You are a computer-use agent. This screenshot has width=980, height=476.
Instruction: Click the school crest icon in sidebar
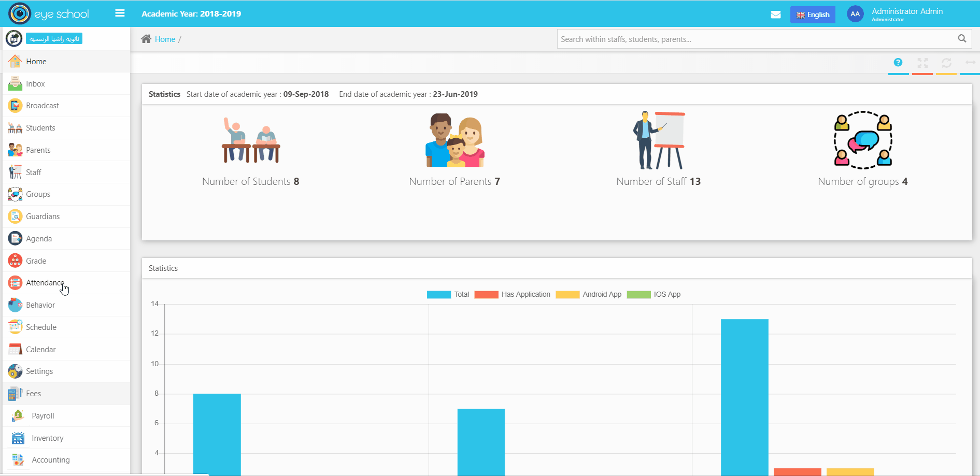(x=14, y=38)
